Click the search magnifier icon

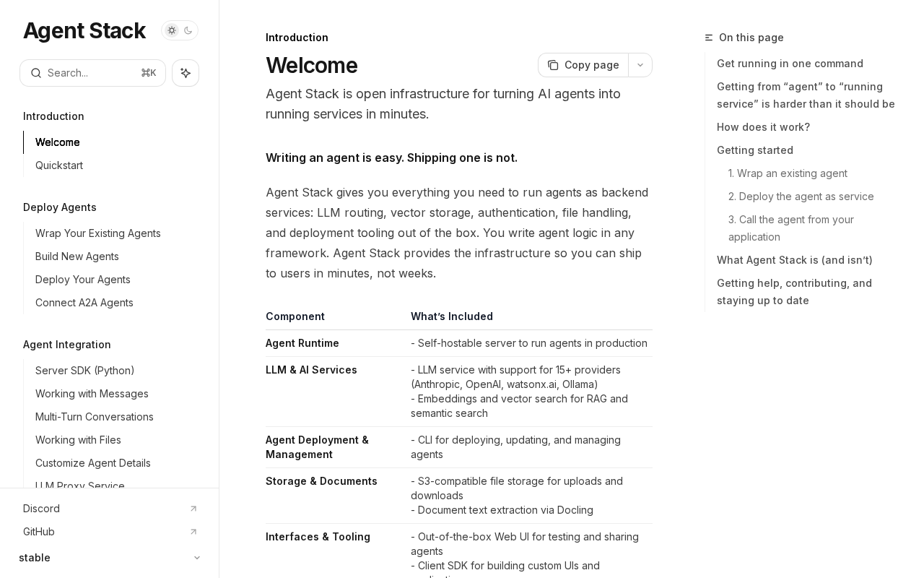(36, 73)
